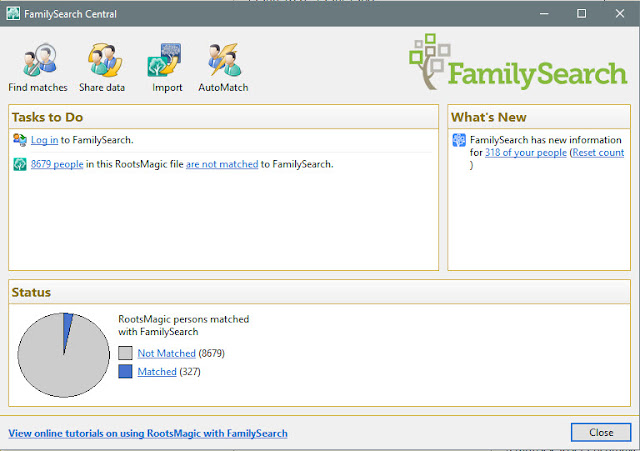
Task: Start the AutoMatch tool
Action: [x=223, y=68]
